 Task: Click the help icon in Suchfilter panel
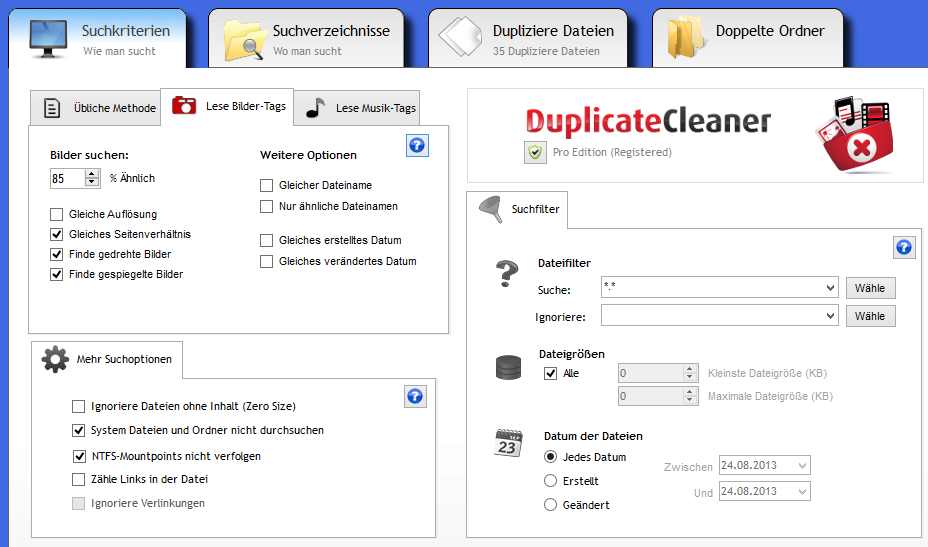903,247
